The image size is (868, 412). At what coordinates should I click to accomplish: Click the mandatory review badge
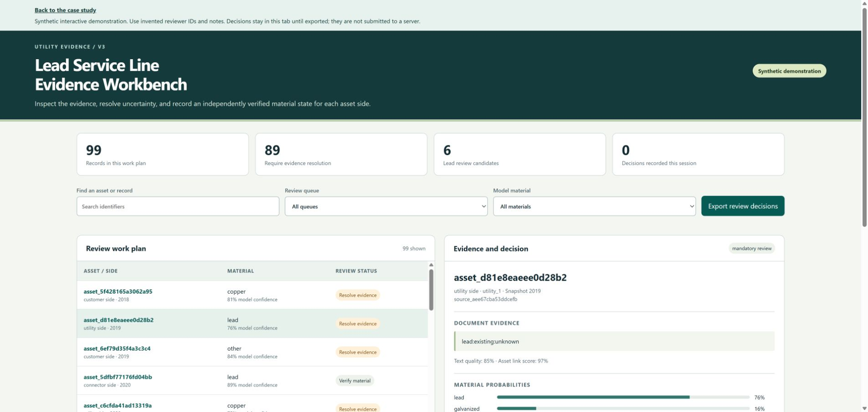pos(751,248)
